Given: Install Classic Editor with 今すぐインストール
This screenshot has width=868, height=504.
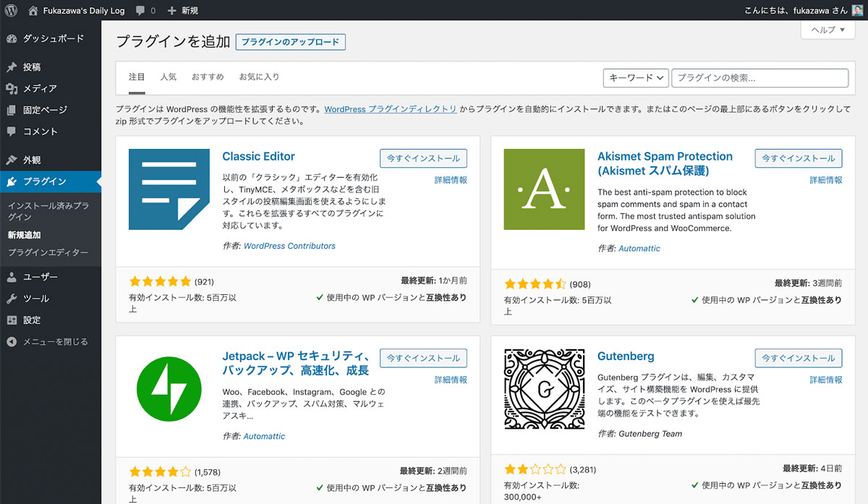Looking at the screenshot, I should [x=423, y=158].
